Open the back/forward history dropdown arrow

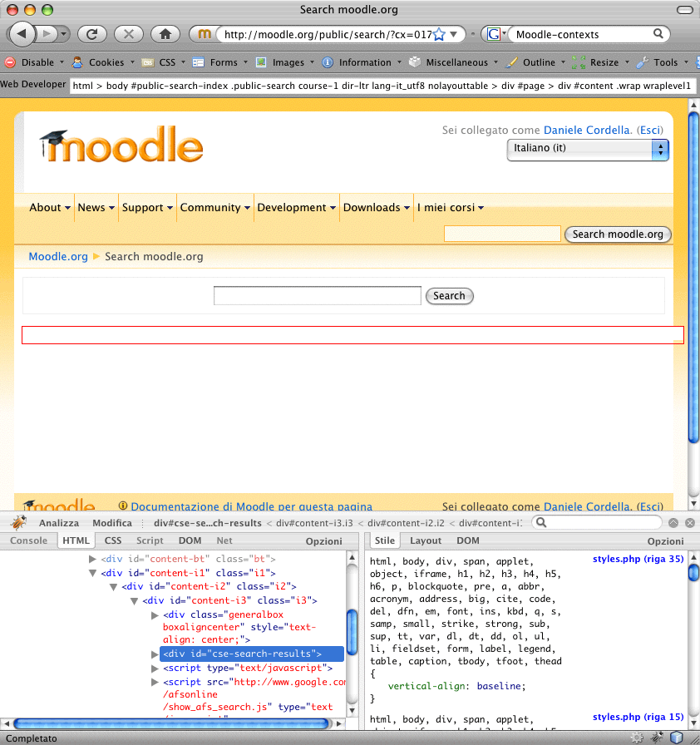64,34
